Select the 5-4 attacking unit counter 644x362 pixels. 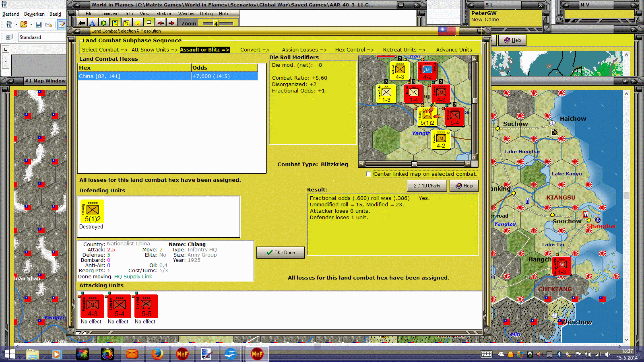tap(120, 306)
